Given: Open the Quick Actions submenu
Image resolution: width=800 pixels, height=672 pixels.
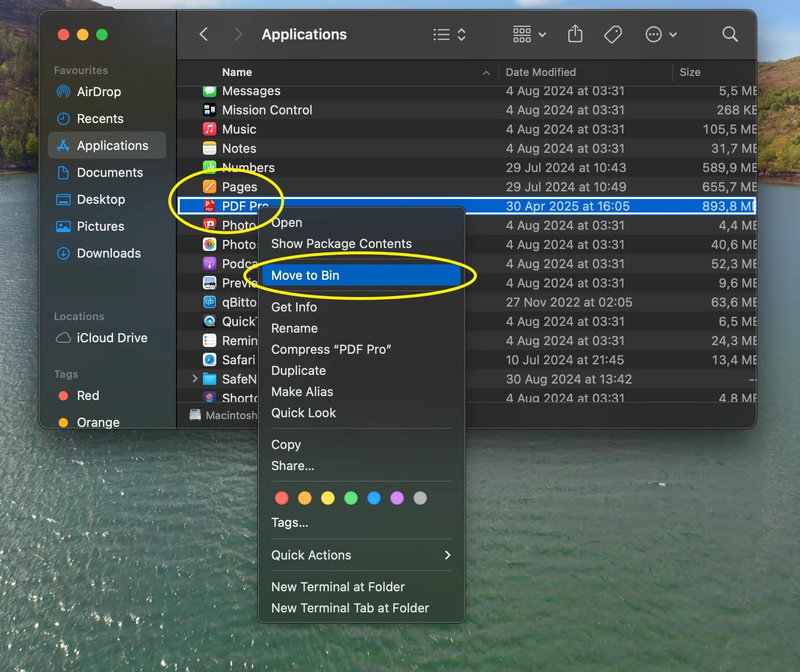Looking at the screenshot, I should (x=362, y=555).
